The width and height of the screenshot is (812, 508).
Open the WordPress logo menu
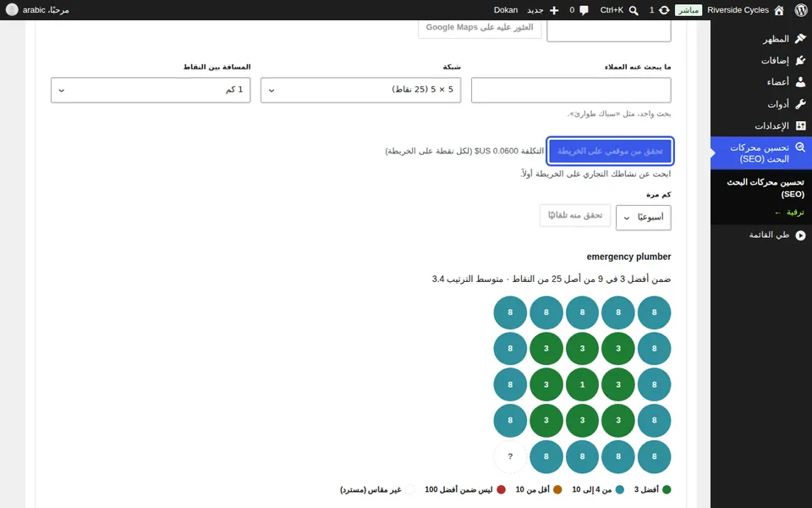click(801, 10)
